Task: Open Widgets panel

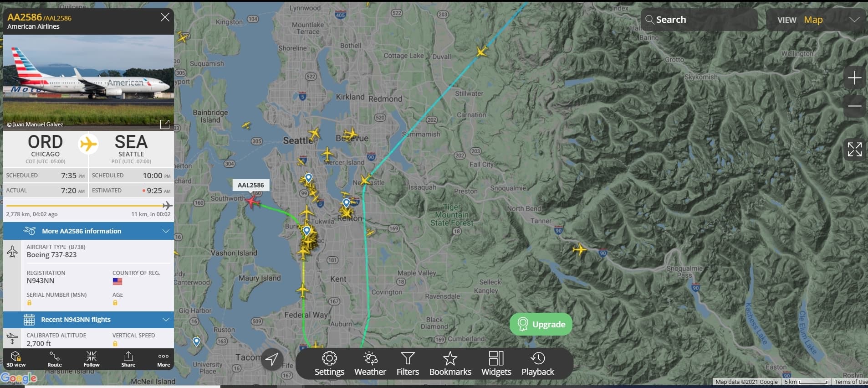Action: 496,364
